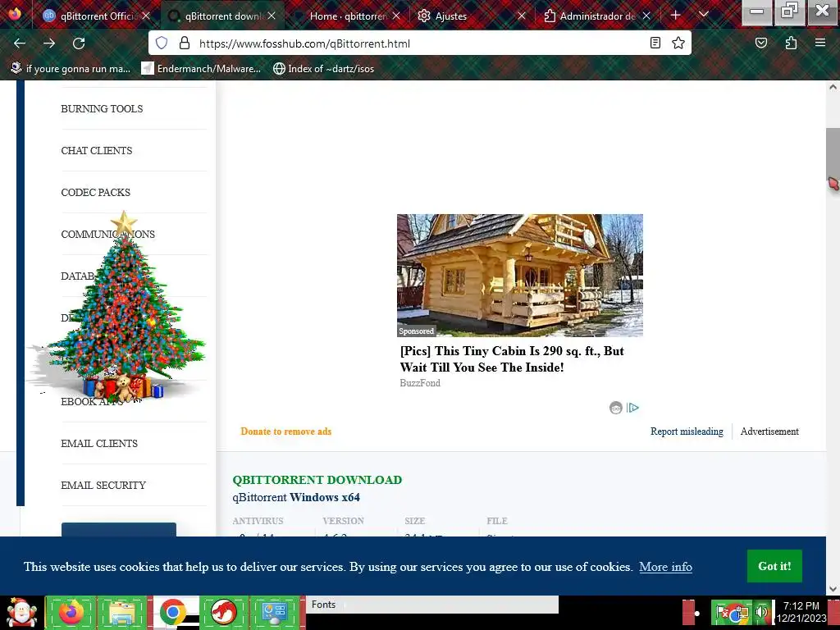The height and width of the screenshot is (630, 840).
Task: Click the BuzzFond ad source text
Action: 420,383
